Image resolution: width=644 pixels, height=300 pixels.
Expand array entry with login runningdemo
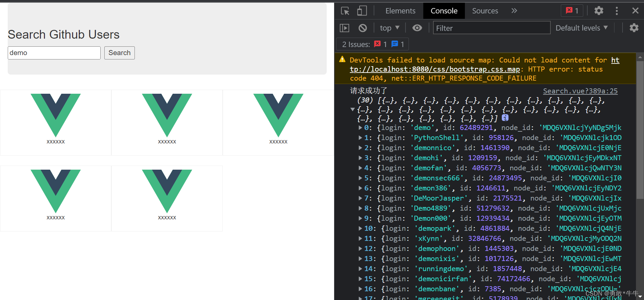pyautogui.click(x=360, y=269)
